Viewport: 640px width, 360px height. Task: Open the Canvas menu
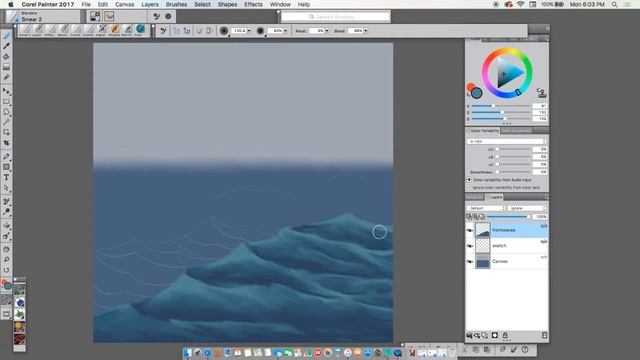124,4
